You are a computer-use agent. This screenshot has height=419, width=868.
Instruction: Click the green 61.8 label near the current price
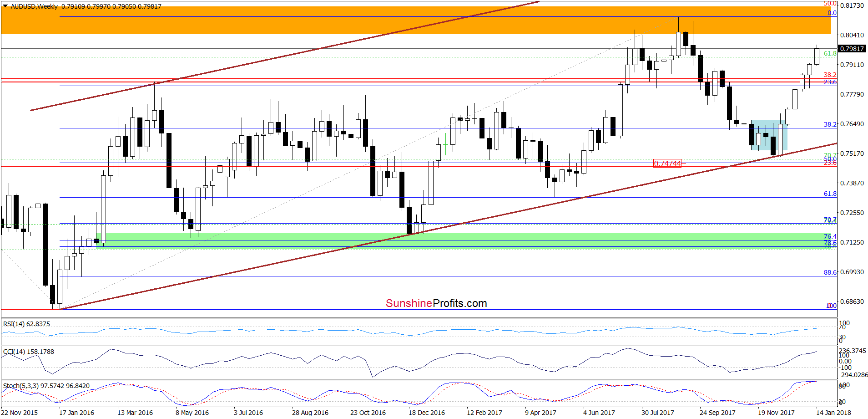[830, 53]
